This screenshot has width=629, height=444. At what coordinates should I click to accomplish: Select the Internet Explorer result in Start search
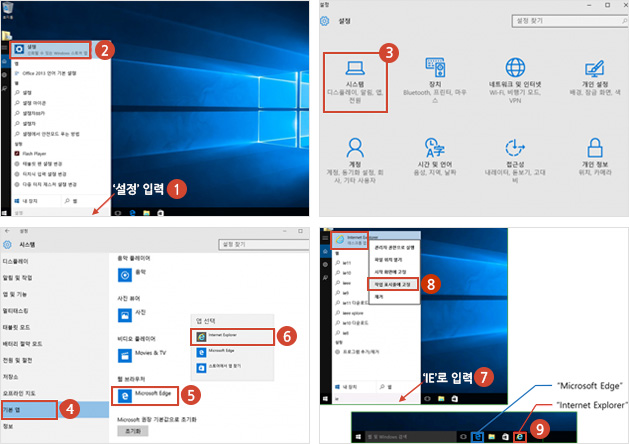click(x=349, y=240)
